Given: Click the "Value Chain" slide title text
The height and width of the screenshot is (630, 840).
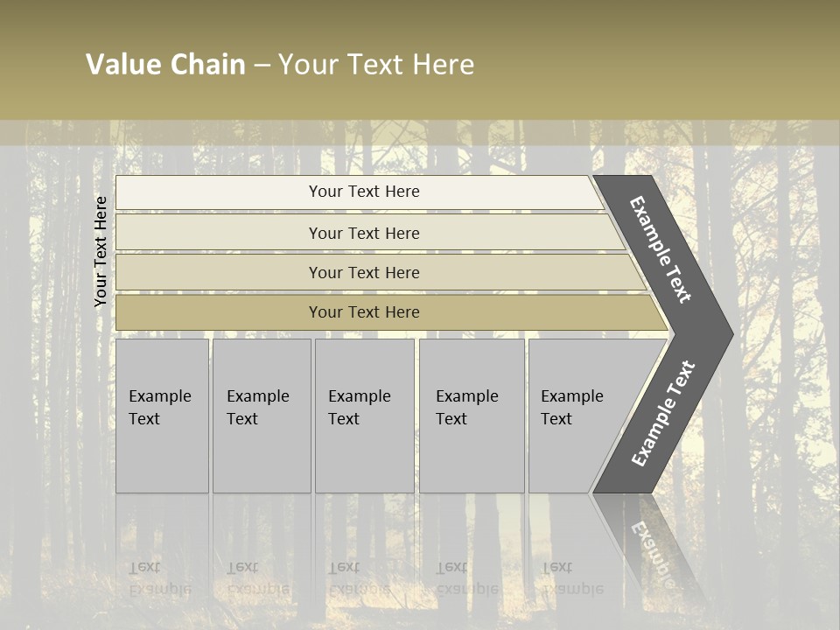Looking at the screenshot, I should [x=165, y=65].
